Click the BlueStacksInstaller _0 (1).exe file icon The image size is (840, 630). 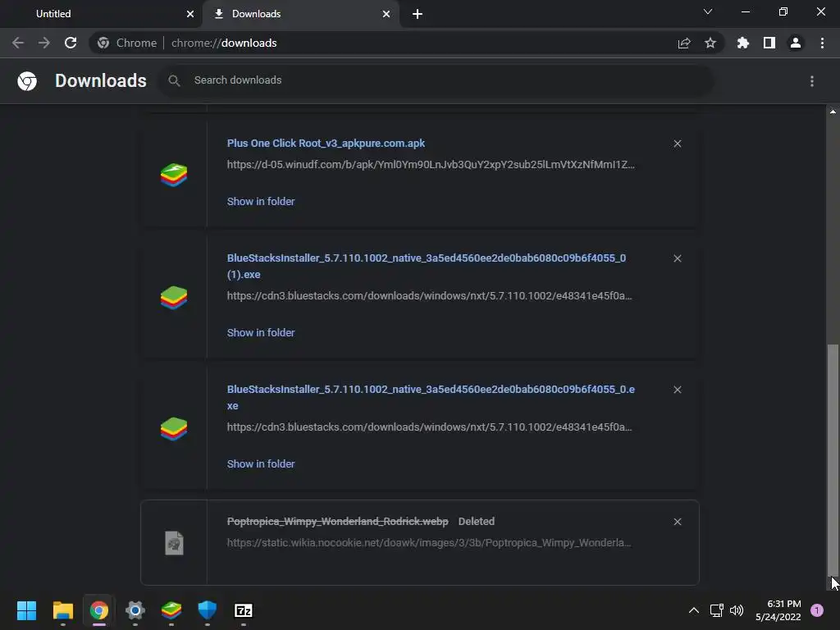174,298
